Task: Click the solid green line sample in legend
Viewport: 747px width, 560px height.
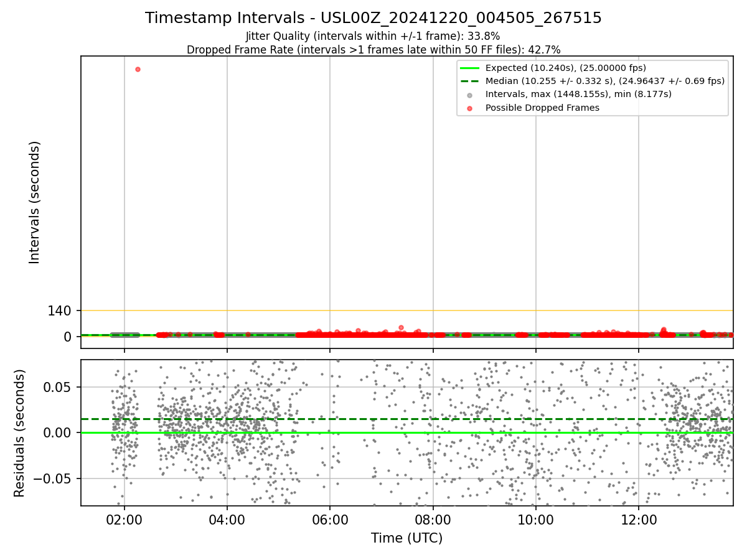Action: coord(469,68)
